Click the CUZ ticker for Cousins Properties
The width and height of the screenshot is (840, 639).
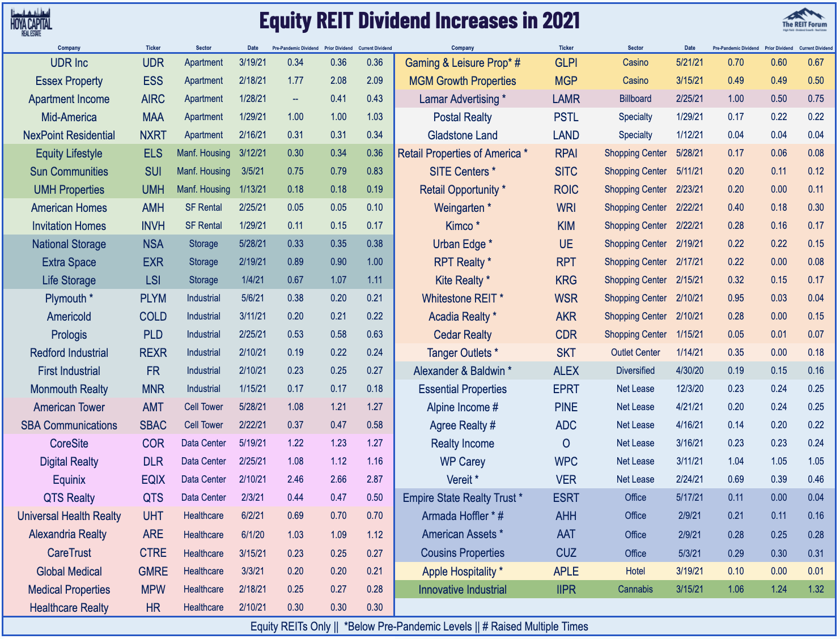tap(566, 553)
